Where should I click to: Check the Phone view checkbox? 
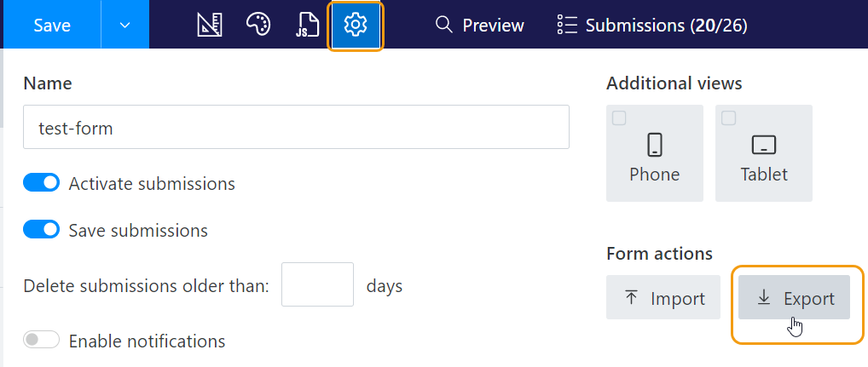coord(620,118)
